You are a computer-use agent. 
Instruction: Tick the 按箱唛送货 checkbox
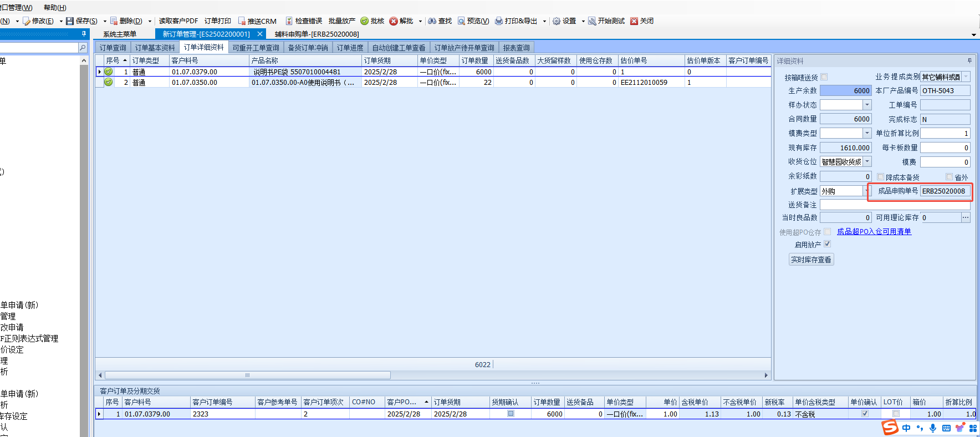[x=824, y=77]
